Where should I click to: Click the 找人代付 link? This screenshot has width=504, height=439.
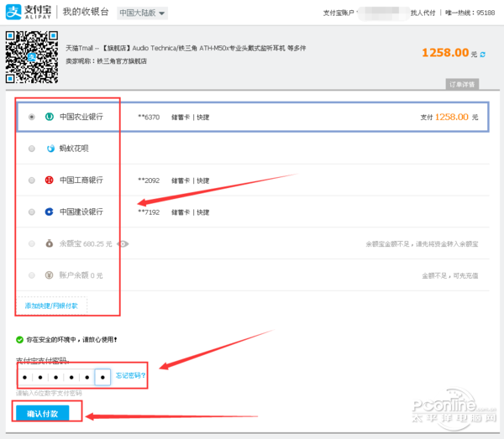click(423, 13)
